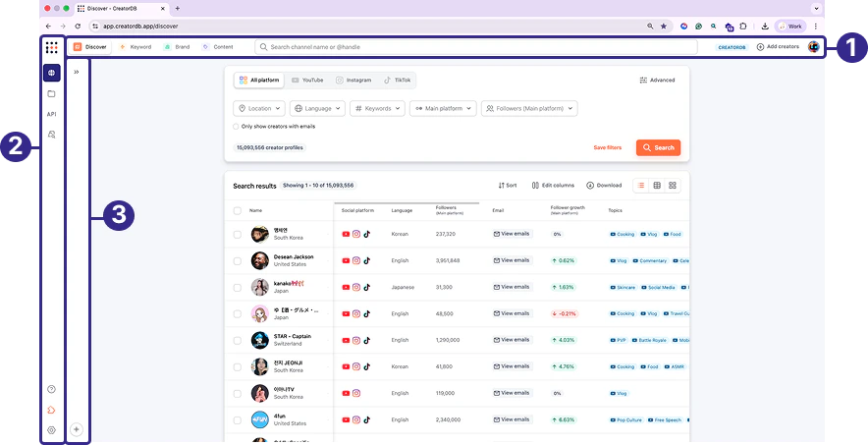Expand the collapsed panel with double chevron

[77, 72]
